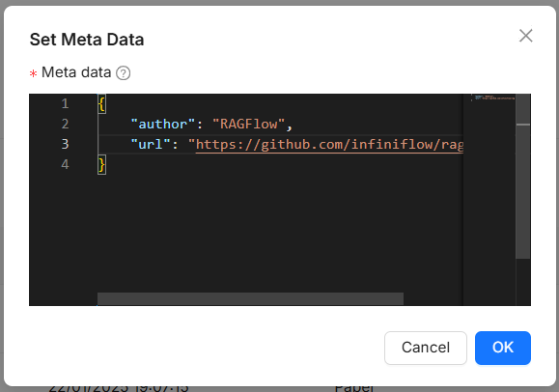The width and height of the screenshot is (559, 392).
Task: Click the "url" key in the JSON
Action: point(151,145)
